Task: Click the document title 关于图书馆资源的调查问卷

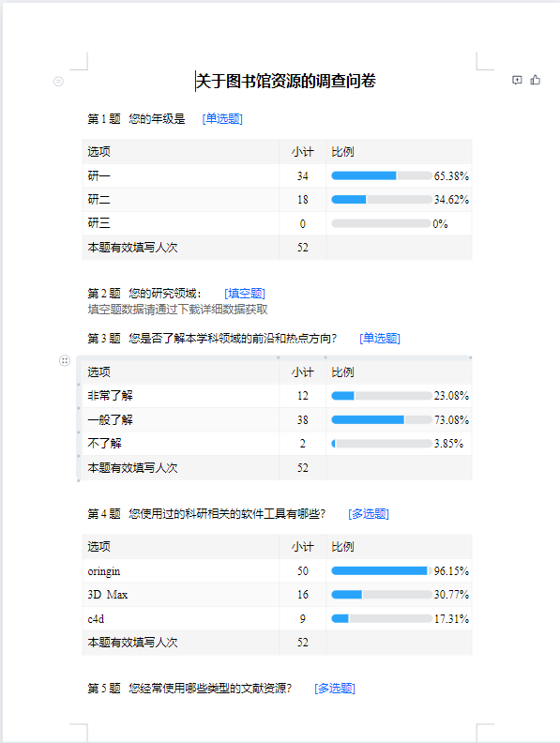Action: (x=286, y=81)
